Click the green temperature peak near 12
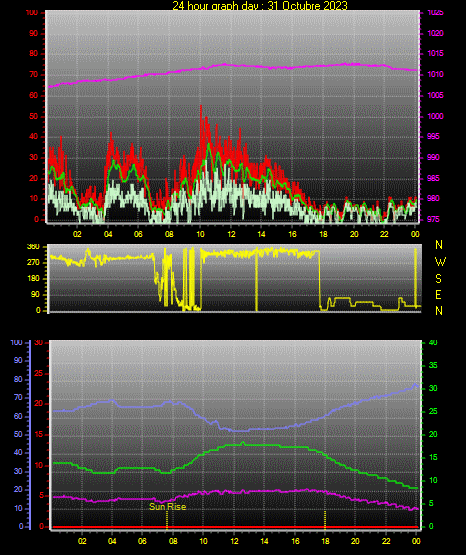Image resolution: width=466 pixels, height=555 pixels. tap(243, 442)
